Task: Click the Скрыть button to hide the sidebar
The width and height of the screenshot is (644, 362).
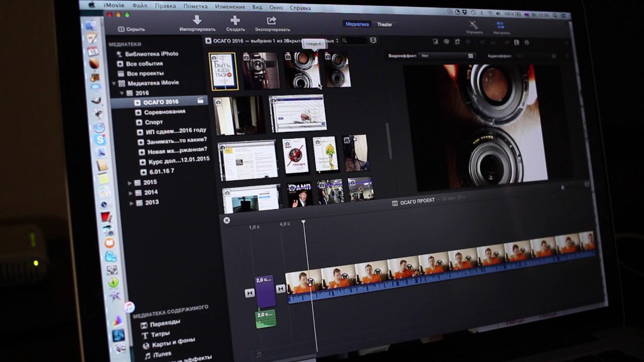Action: pyautogui.click(x=131, y=29)
